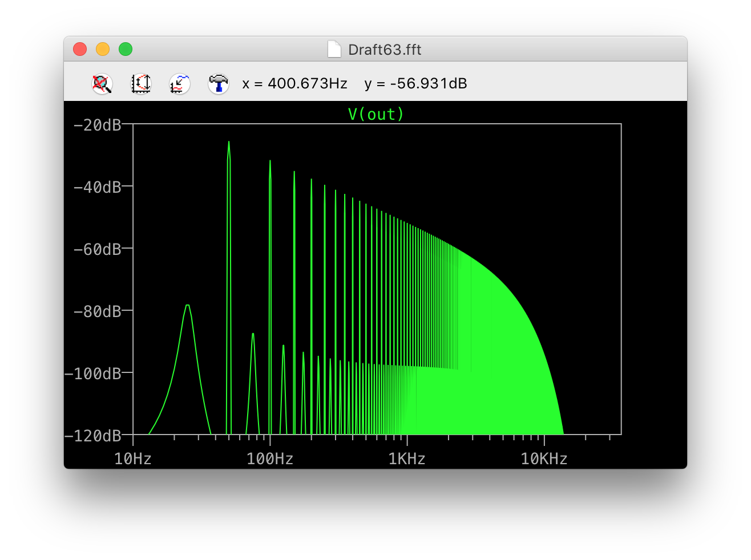Screen dimensions: 751x560
Task: Click the 10Hz horizontal axis label
Action: point(133,458)
